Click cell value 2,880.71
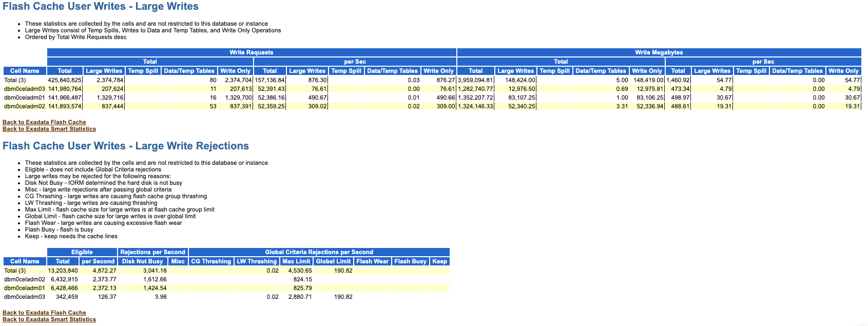The width and height of the screenshot is (868, 326). coord(300,297)
